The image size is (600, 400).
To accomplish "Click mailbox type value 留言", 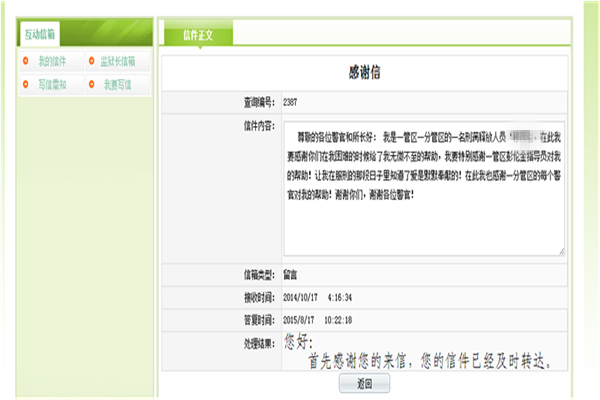I will pos(290,275).
